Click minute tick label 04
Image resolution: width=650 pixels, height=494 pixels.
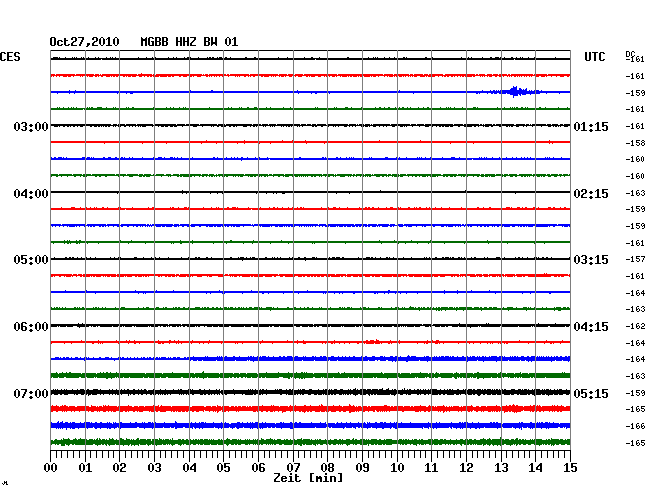point(189,467)
